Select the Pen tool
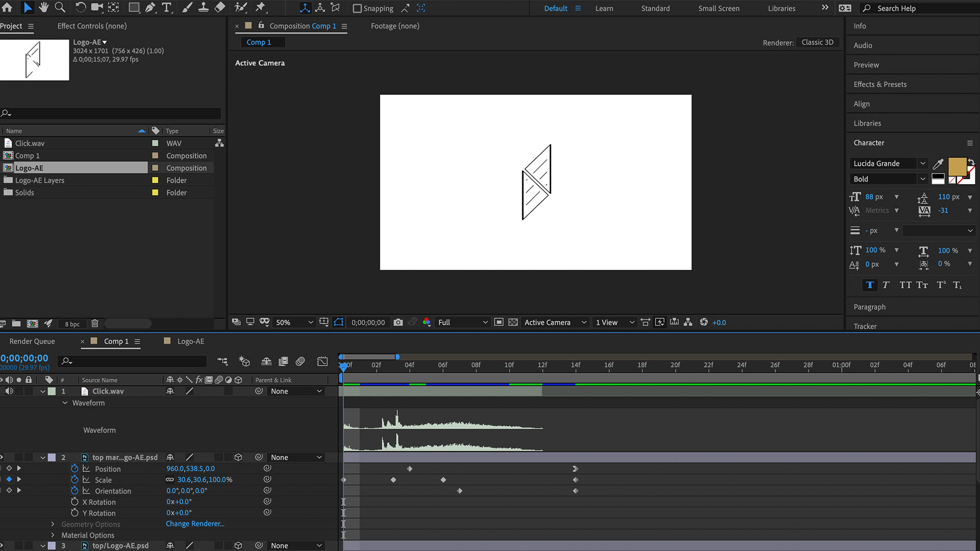 click(x=150, y=8)
